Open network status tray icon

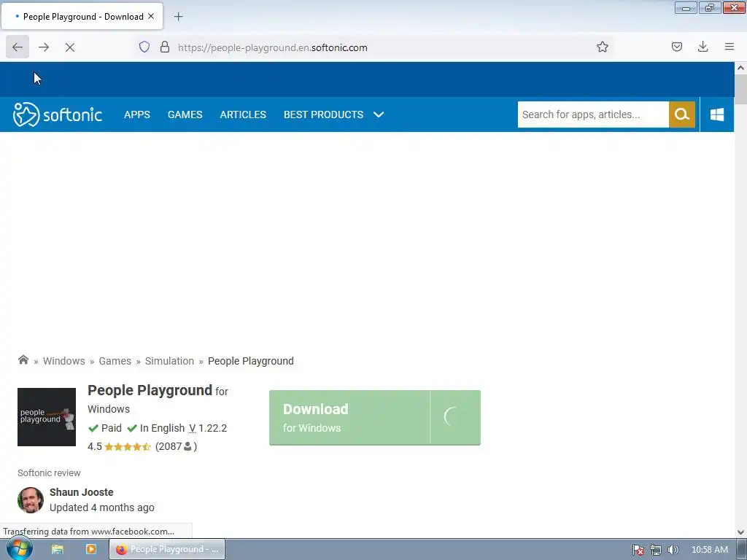coord(656,550)
